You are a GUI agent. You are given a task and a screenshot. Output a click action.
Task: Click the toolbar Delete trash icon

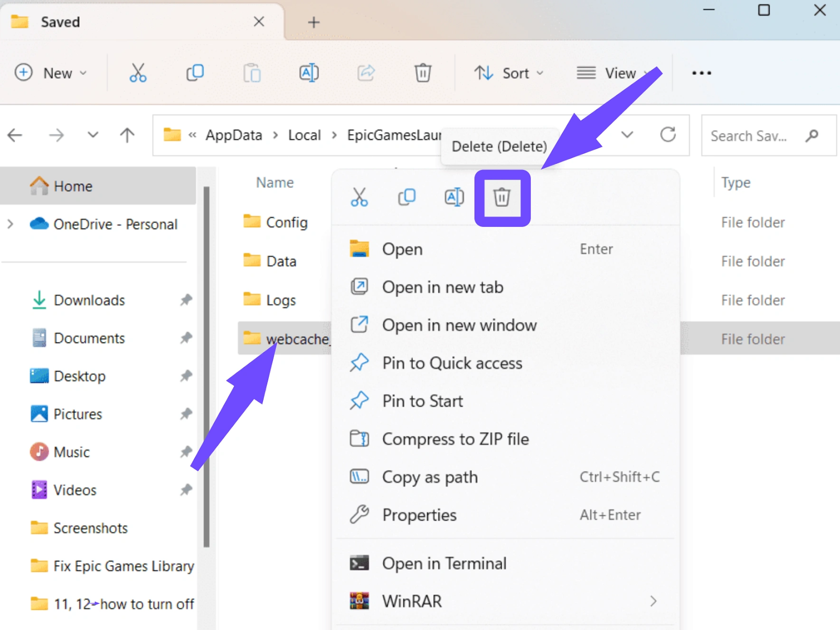(423, 73)
